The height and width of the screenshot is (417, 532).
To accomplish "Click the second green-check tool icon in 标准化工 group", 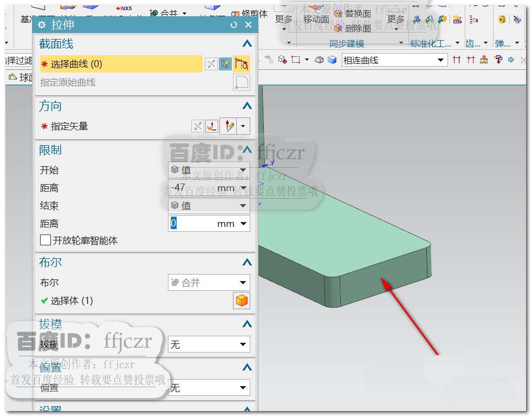I will pos(429,19).
